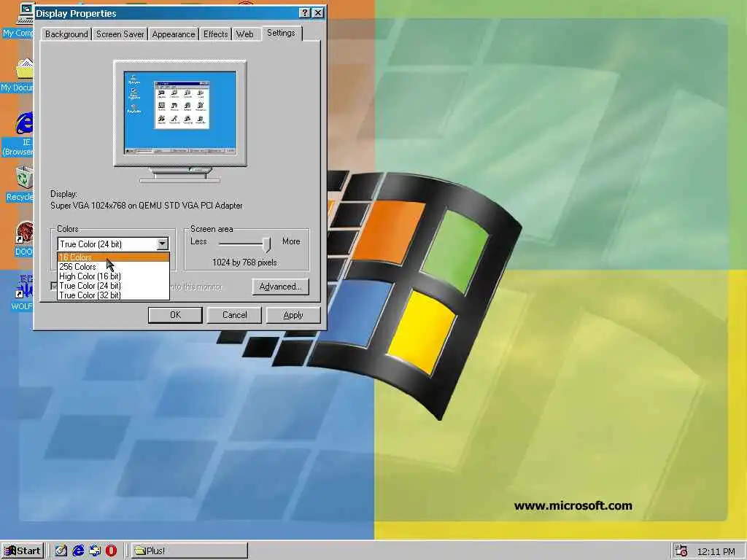
Task: Launch Opera from the Quick Launch bar
Action: [x=111, y=551]
